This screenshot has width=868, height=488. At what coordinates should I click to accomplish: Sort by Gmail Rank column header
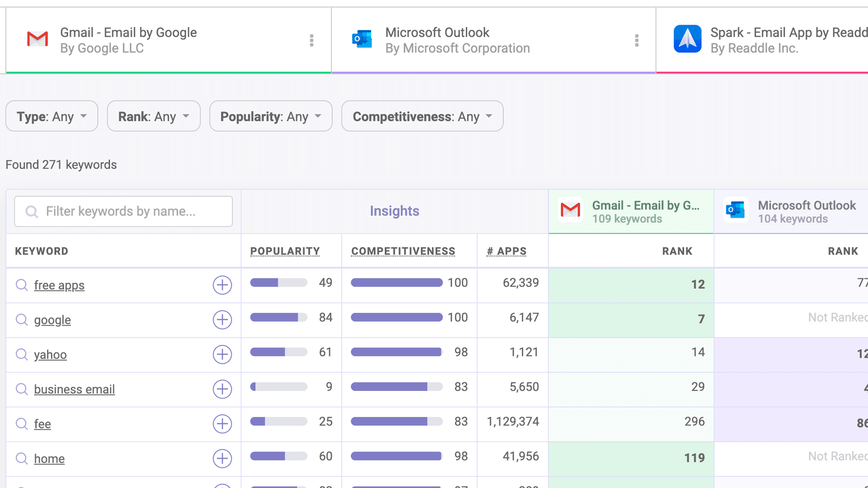tap(677, 251)
